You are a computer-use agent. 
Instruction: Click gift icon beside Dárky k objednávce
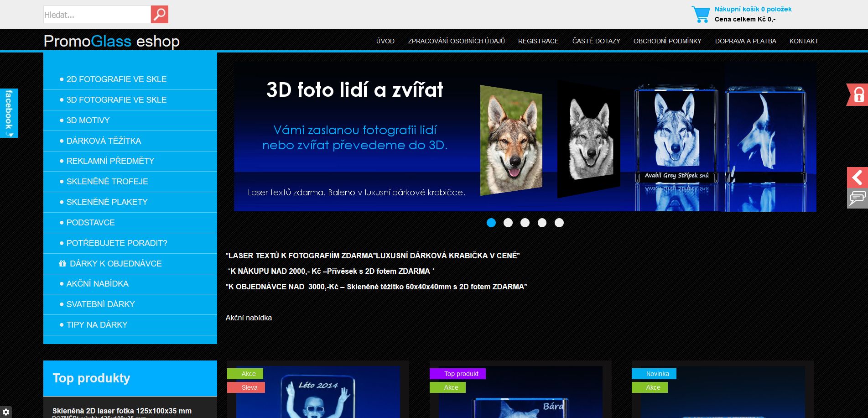click(x=62, y=263)
